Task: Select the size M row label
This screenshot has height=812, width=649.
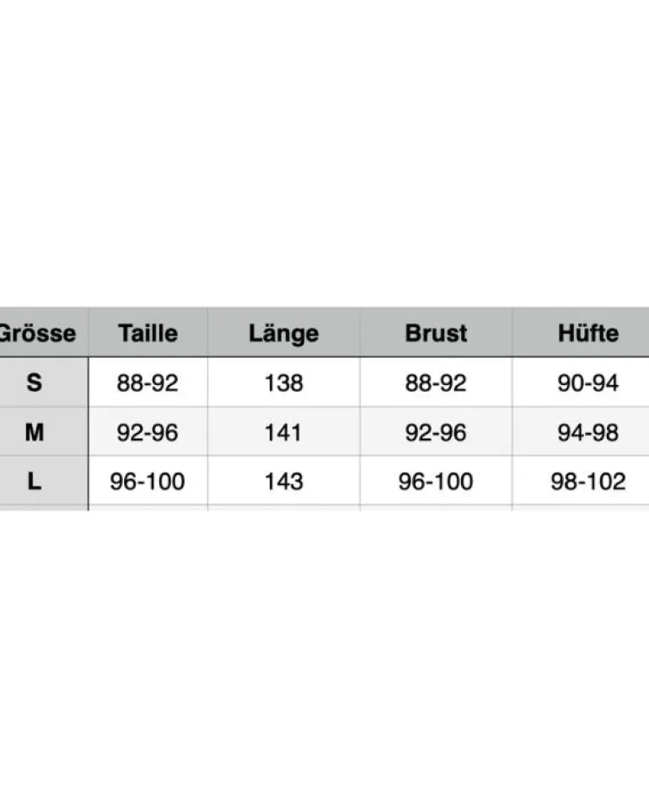Action: click(35, 432)
